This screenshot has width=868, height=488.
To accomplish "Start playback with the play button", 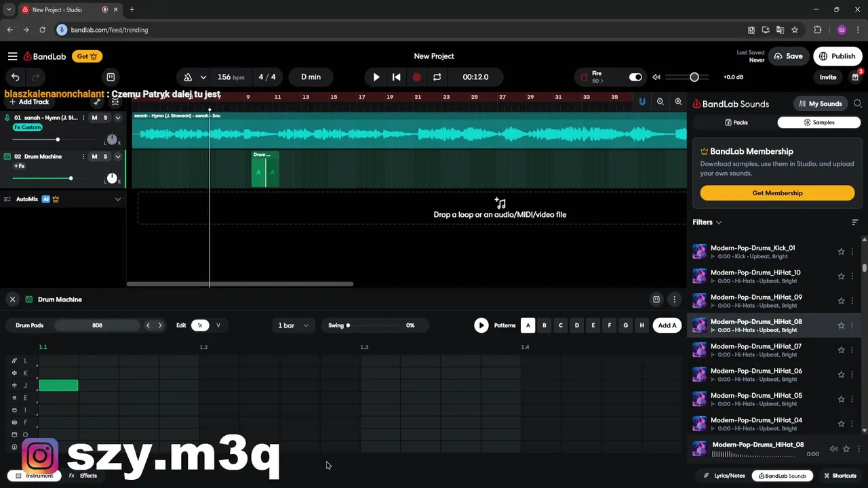I will point(376,77).
